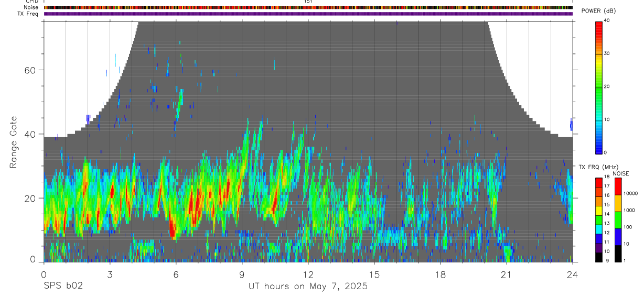Click the '3' hour tick on time axis

[110, 274]
